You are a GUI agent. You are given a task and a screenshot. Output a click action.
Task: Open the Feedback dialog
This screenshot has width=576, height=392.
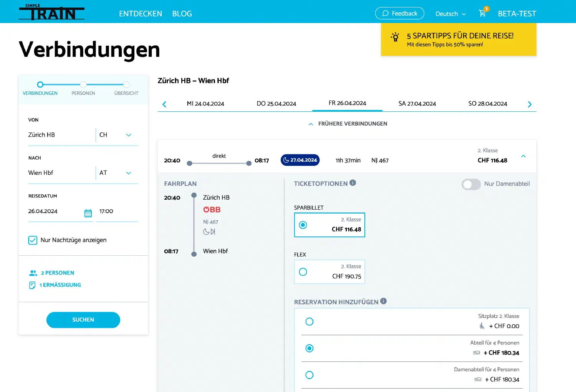399,13
